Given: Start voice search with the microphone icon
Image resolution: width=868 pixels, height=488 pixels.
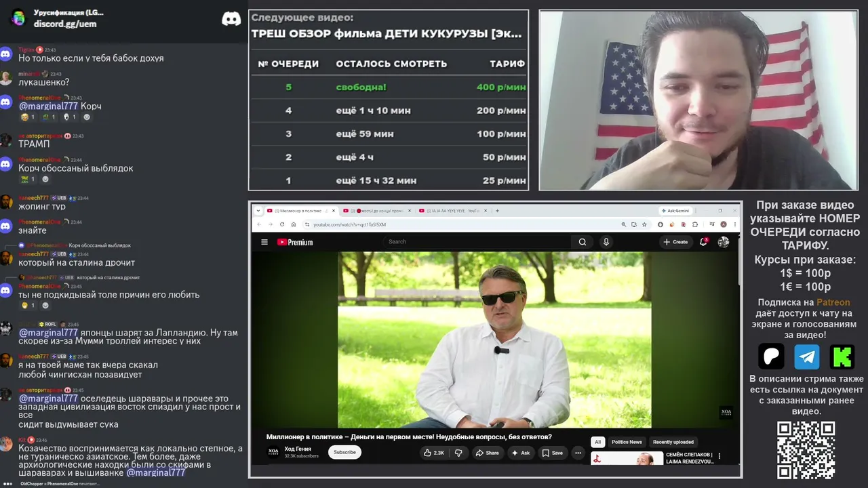Looking at the screenshot, I should [606, 242].
